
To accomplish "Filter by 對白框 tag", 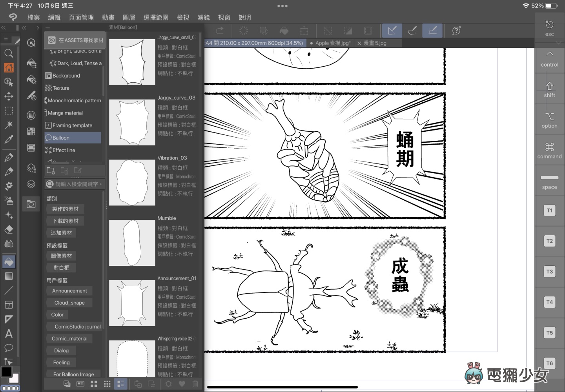I will pos(61,268).
